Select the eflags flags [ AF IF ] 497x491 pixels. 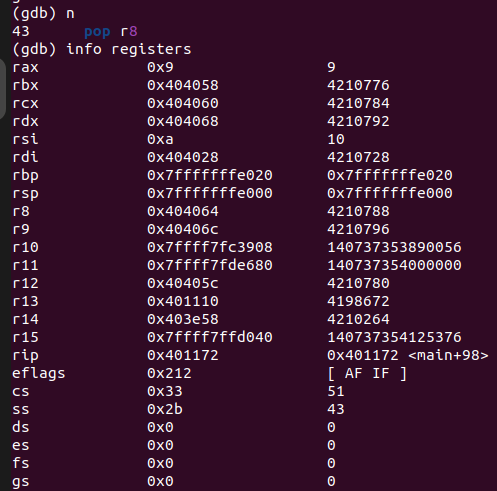click(x=367, y=373)
